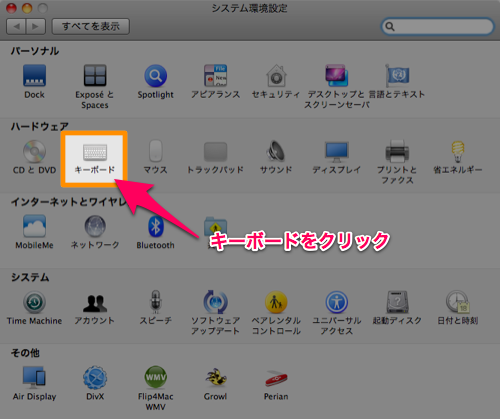Viewport: 500px width, 419px height.
Task: Go forward with the right arrow button
Action: click(x=36, y=26)
